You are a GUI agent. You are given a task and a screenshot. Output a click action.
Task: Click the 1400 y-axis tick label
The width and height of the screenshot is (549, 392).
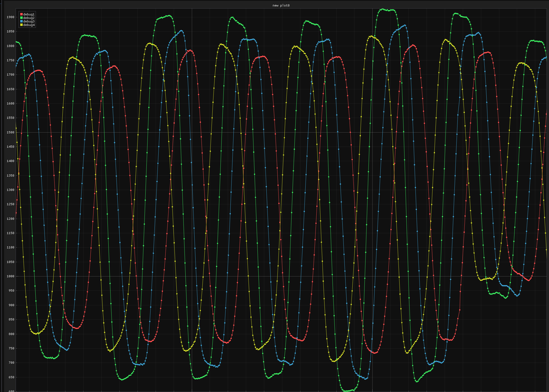(x=11, y=161)
